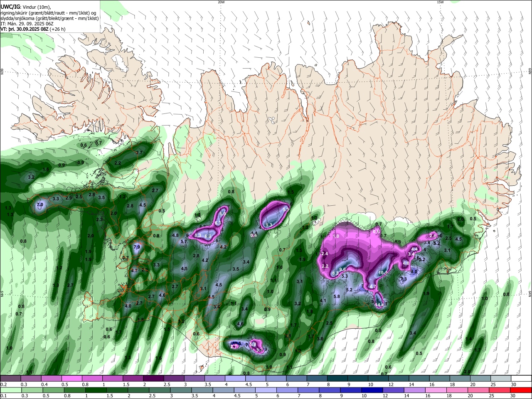
Task: Click the '8.0' precipitation value
Action: [414, 271]
